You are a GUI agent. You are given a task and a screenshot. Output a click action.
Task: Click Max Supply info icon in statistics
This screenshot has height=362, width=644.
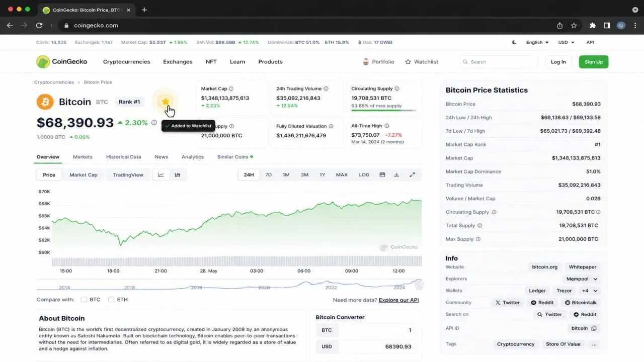coord(478,239)
